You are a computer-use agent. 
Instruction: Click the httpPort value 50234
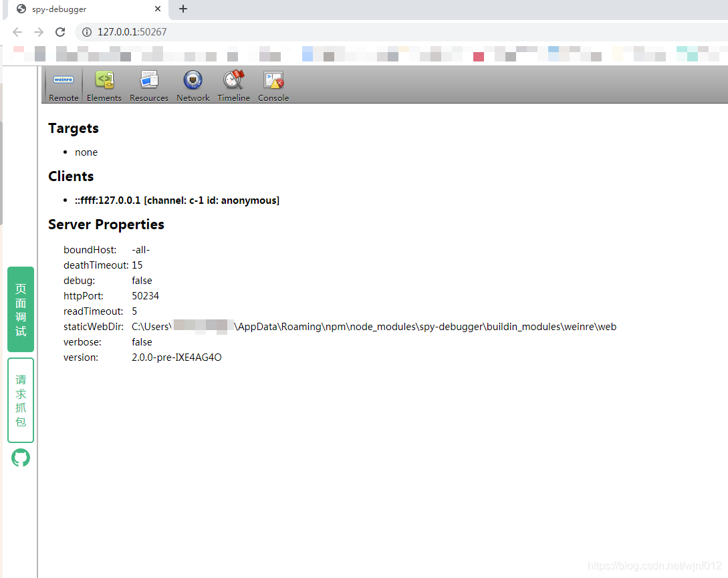pyautogui.click(x=145, y=296)
